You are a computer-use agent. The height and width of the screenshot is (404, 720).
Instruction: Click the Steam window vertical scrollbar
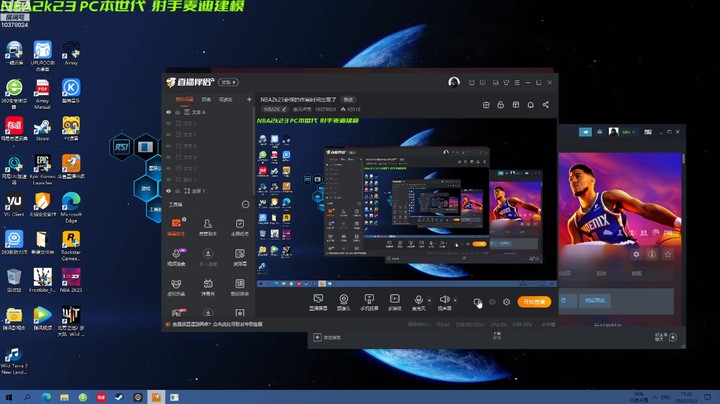pos(683,158)
